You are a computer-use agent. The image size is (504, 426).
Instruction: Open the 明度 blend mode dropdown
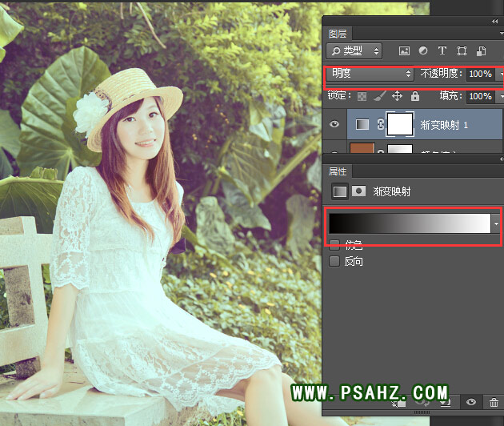[371, 74]
